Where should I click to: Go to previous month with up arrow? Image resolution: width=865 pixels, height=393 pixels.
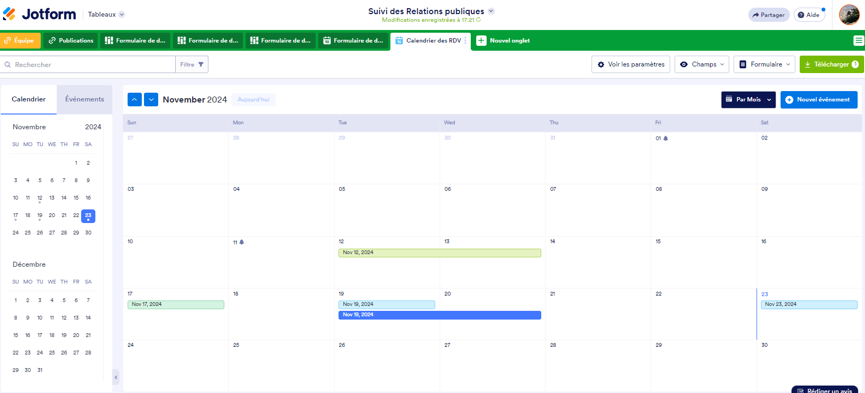[x=135, y=99]
